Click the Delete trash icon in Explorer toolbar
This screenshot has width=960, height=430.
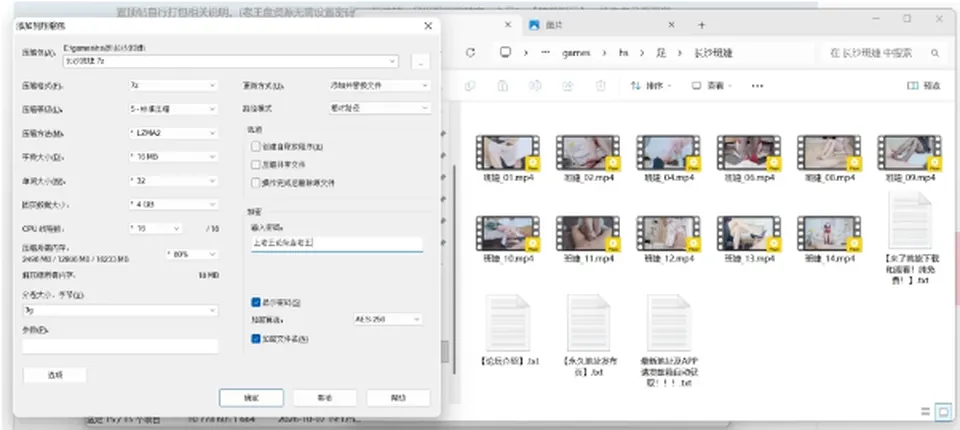(601, 86)
